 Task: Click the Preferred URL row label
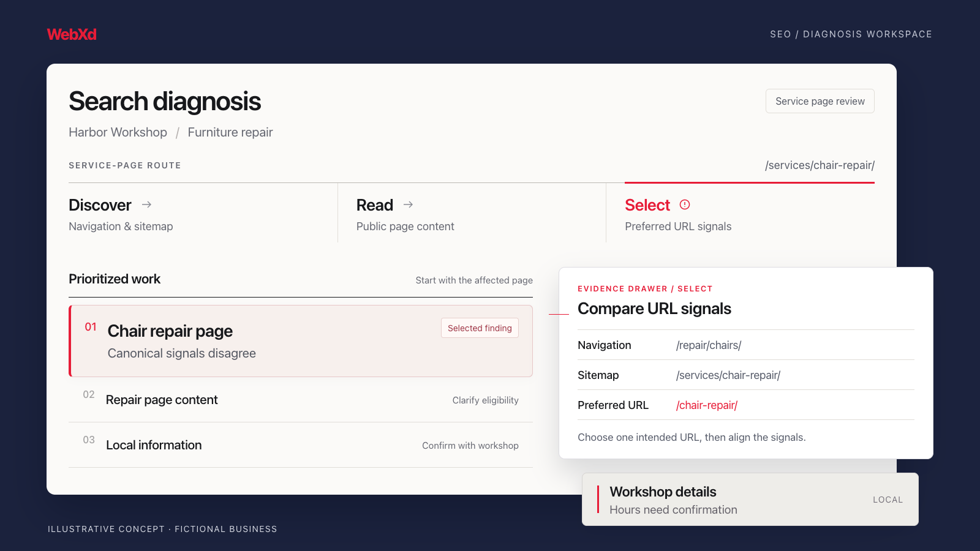(x=613, y=405)
